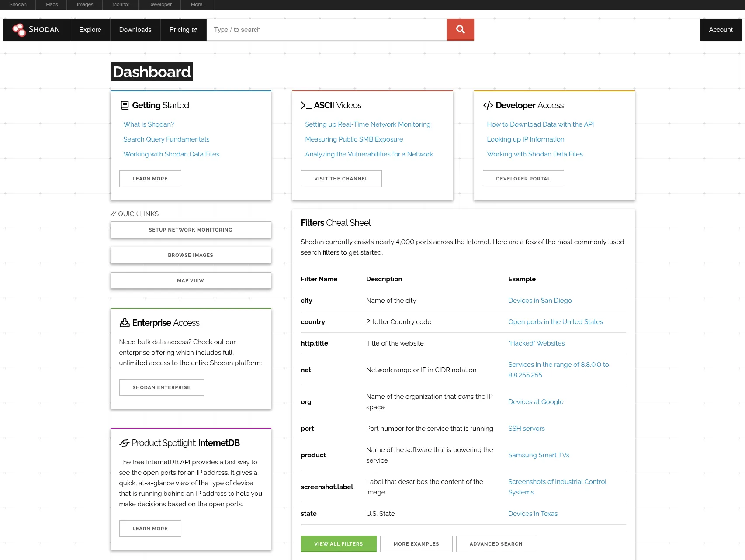Click the external-link icon next to Pricing

click(195, 30)
